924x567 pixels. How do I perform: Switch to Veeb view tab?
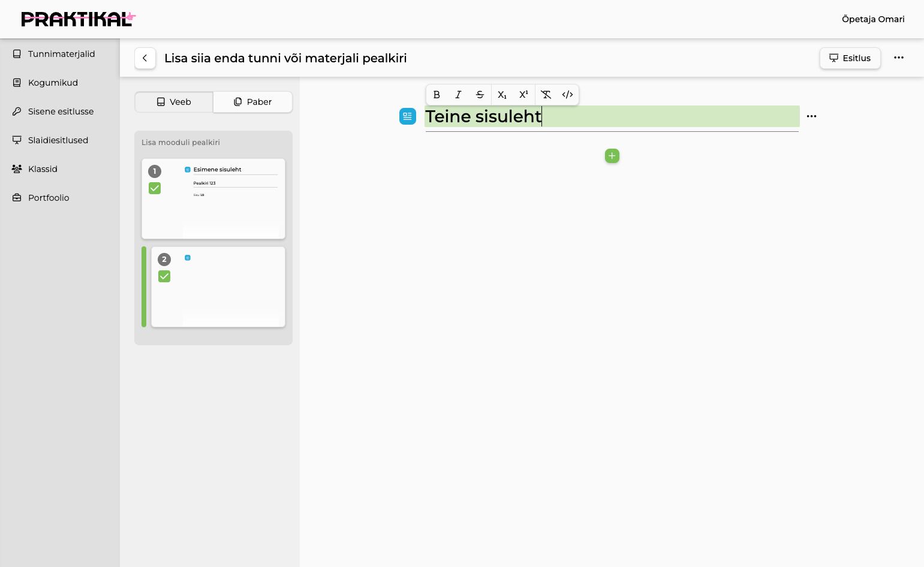[174, 102]
